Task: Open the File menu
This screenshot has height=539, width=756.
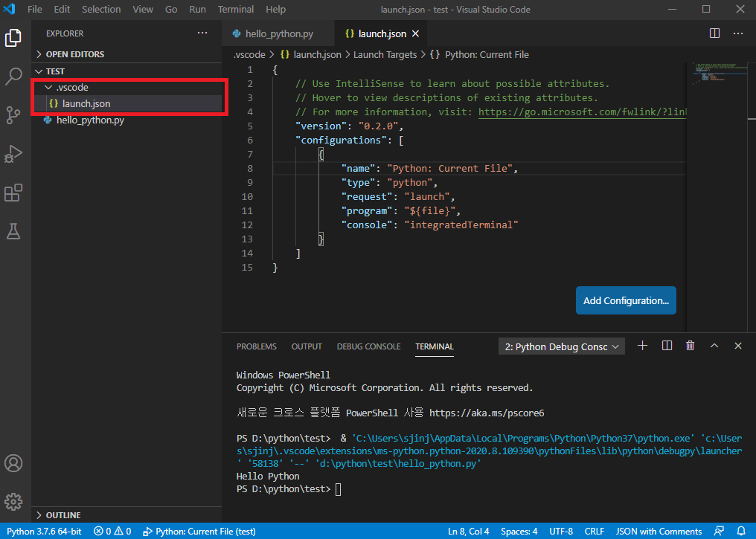Action: (x=35, y=9)
